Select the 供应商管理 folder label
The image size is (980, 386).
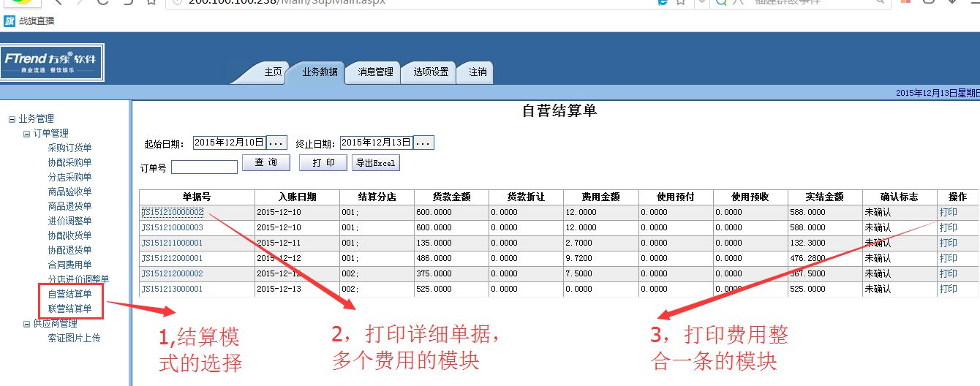click(55, 323)
